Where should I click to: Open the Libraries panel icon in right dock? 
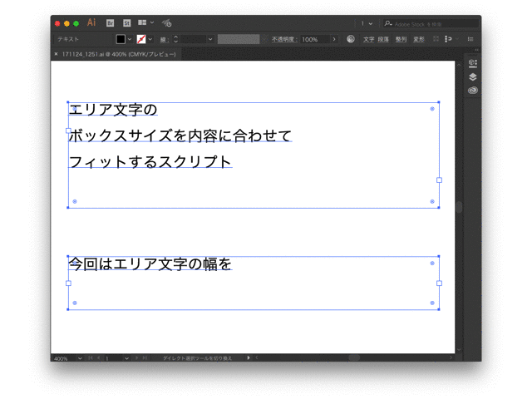point(473,63)
